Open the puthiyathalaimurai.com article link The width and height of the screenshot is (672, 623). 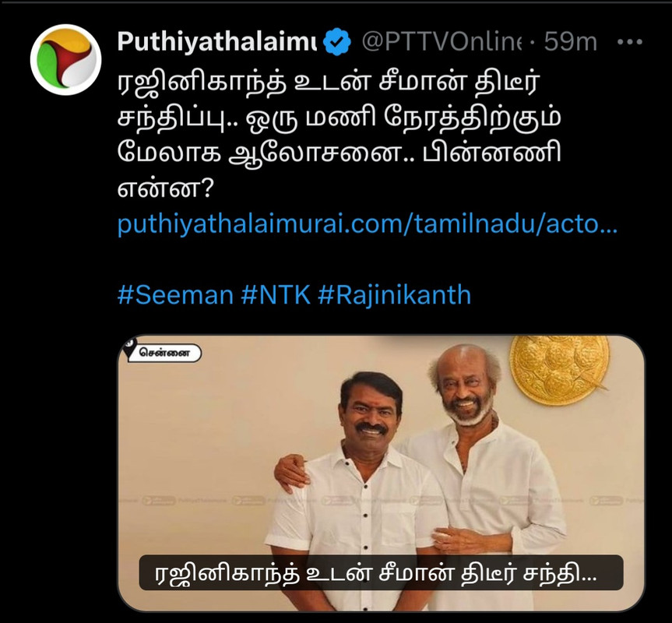(368, 224)
